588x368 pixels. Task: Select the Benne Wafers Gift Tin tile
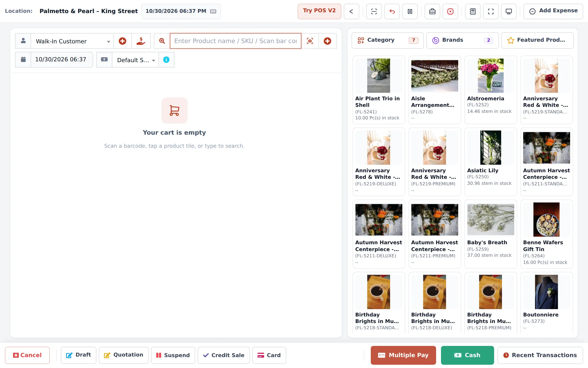pyautogui.click(x=546, y=234)
